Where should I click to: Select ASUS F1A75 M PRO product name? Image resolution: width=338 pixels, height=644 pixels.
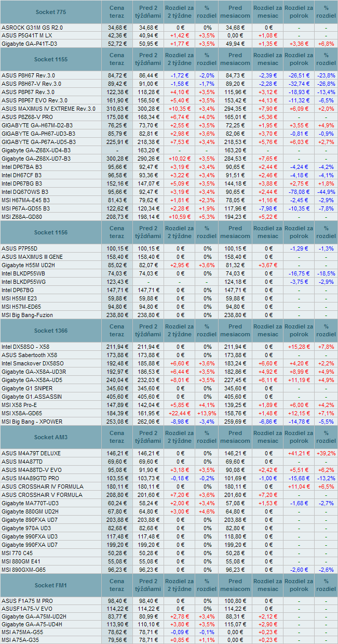click(x=28, y=601)
